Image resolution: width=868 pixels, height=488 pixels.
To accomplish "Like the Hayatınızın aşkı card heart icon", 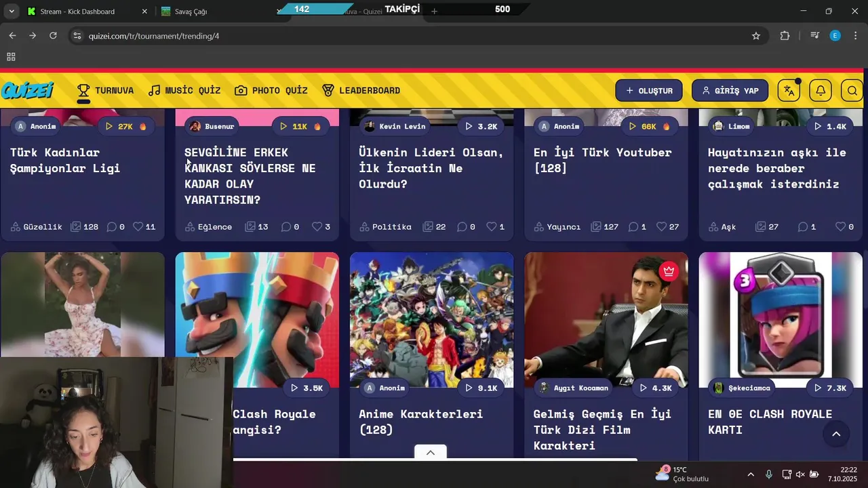I will pos(840,226).
